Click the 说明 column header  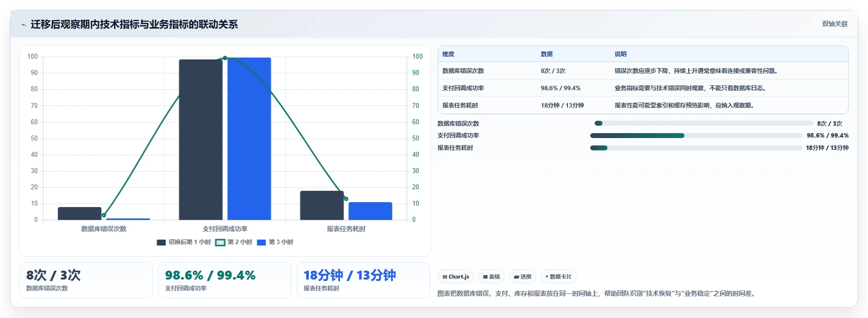pos(621,54)
